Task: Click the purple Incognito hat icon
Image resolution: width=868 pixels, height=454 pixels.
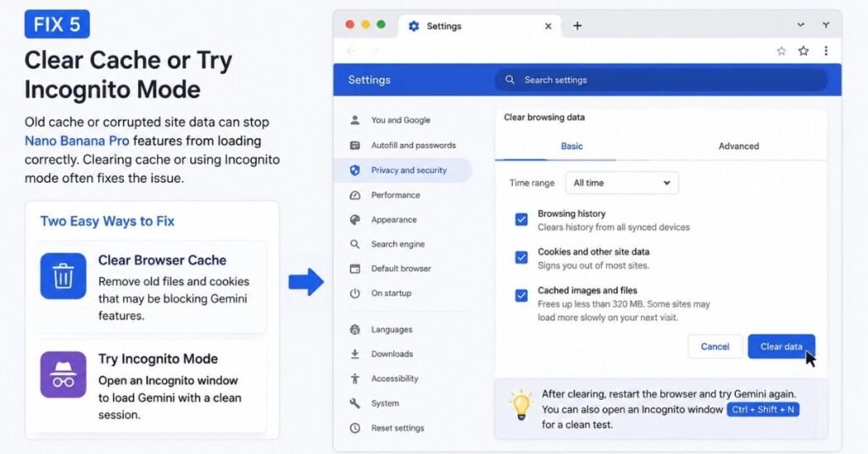Action: click(63, 374)
